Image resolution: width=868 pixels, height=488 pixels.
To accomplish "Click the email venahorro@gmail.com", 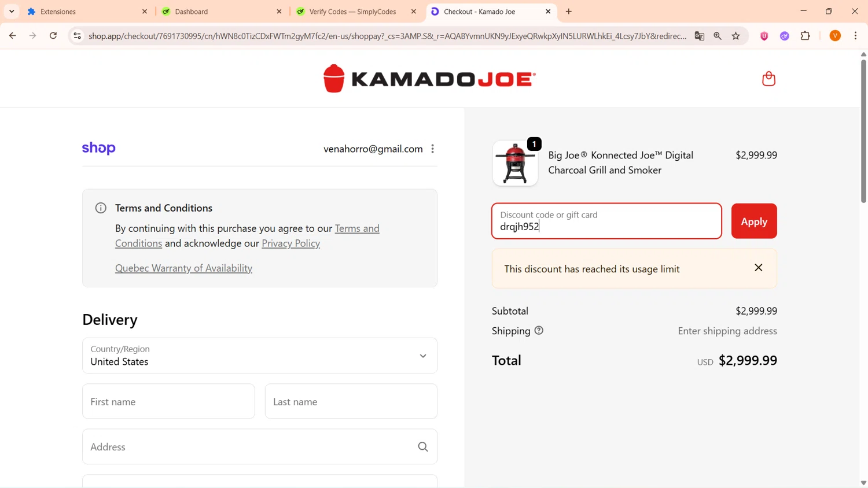I will click(373, 149).
